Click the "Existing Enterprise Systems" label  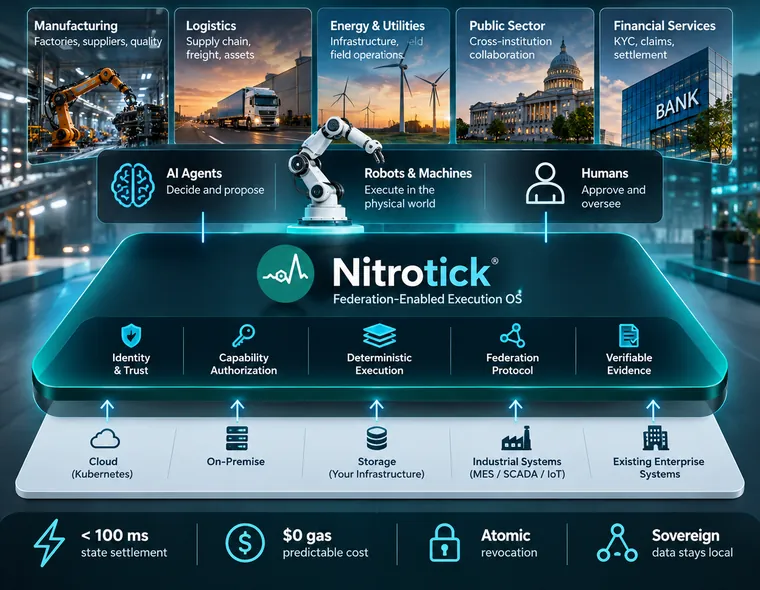point(659,468)
